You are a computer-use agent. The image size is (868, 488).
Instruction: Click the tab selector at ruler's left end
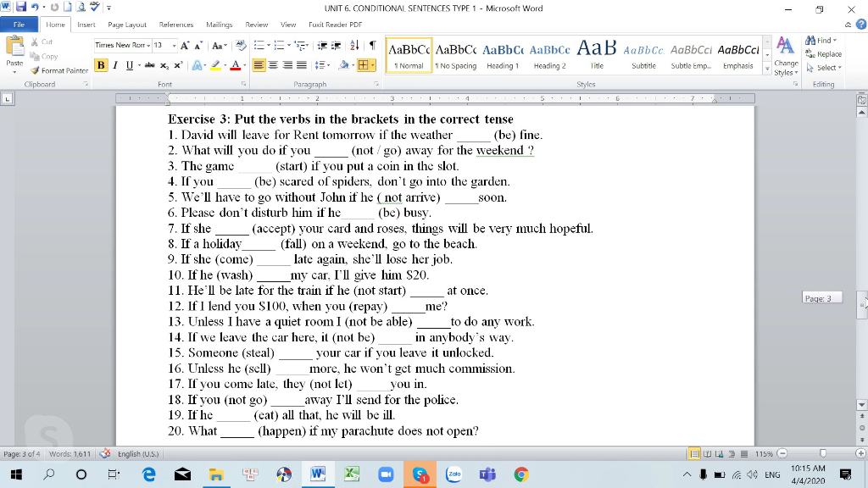click(x=7, y=99)
